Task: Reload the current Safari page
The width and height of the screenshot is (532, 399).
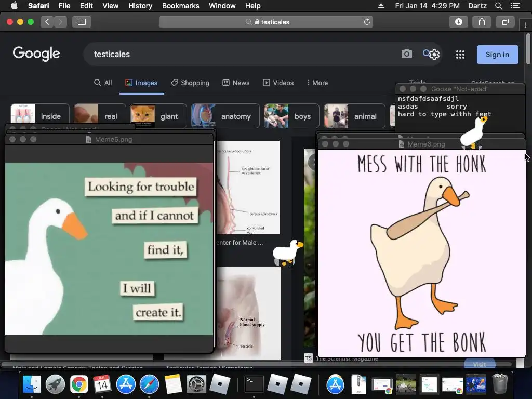Action: [x=367, y=22]
